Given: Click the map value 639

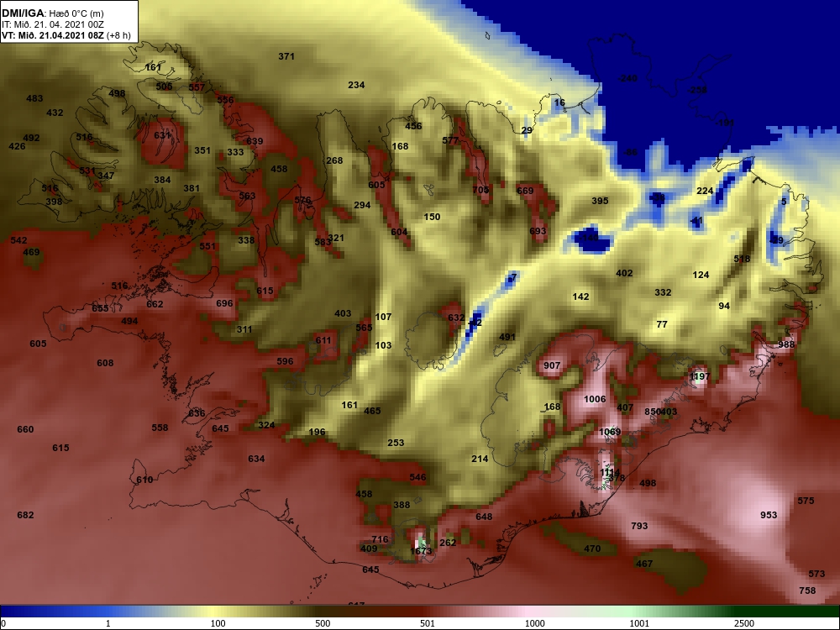Looking at the screenshot, I should coord(255,141).
